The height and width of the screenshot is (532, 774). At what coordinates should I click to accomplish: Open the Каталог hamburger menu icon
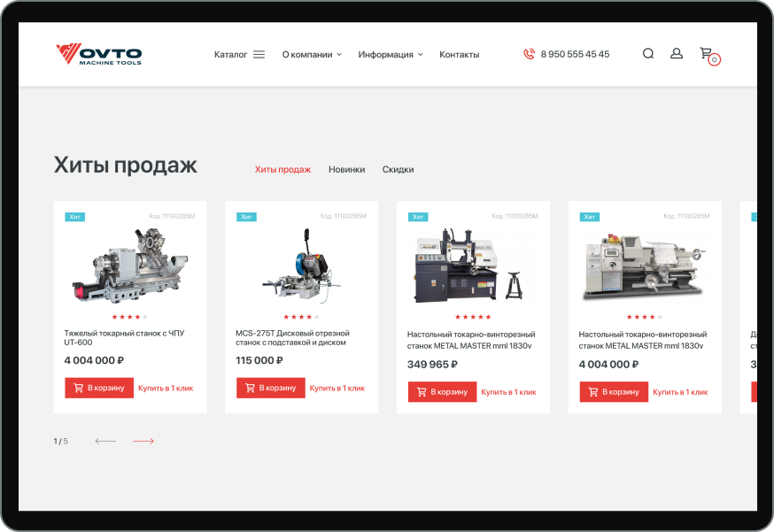tap(259, 54)
